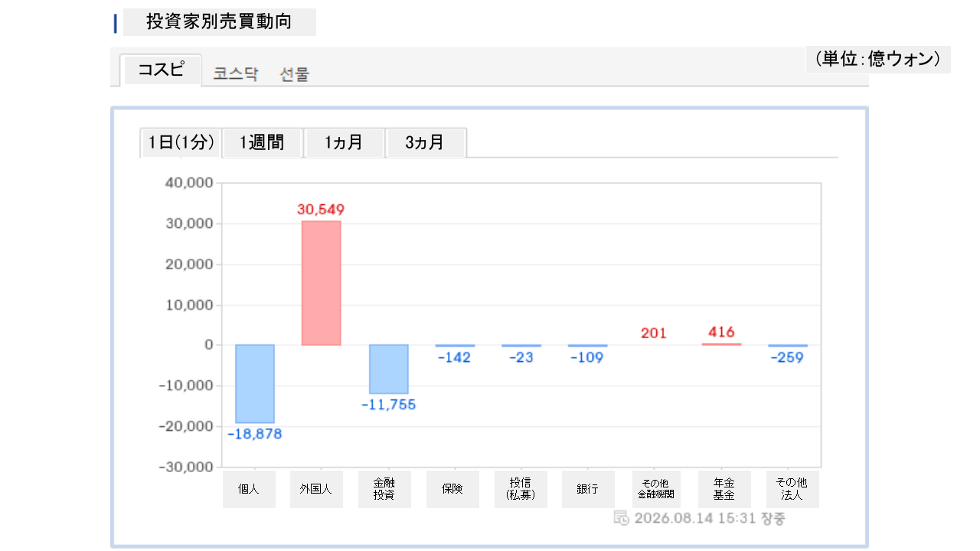Viewport: 980px width, 551px height.
Task: Click the 投信(私募) category label
Action: 521,489
